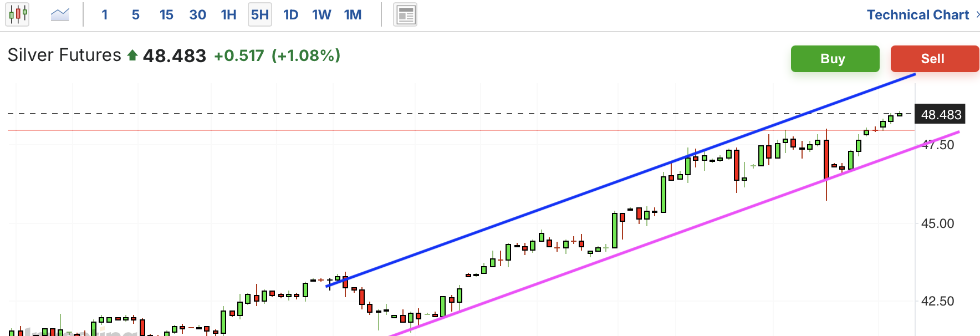Click the chevron next to Technical Chart

977,15
